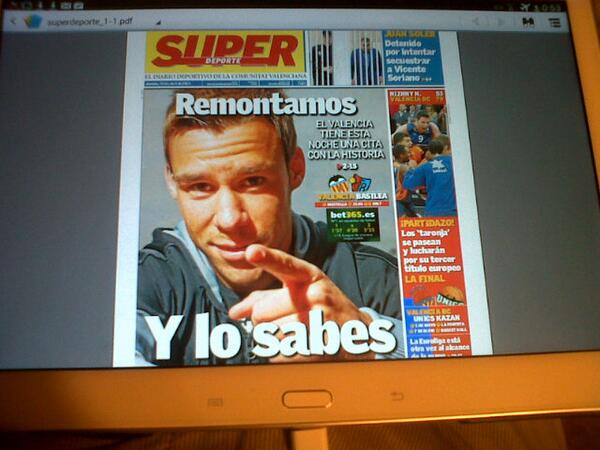Tap the 'Y lo sabes' headline
The height and width of the screenshot is (450, 600).
pyautogui.click(x=271, y=338)
